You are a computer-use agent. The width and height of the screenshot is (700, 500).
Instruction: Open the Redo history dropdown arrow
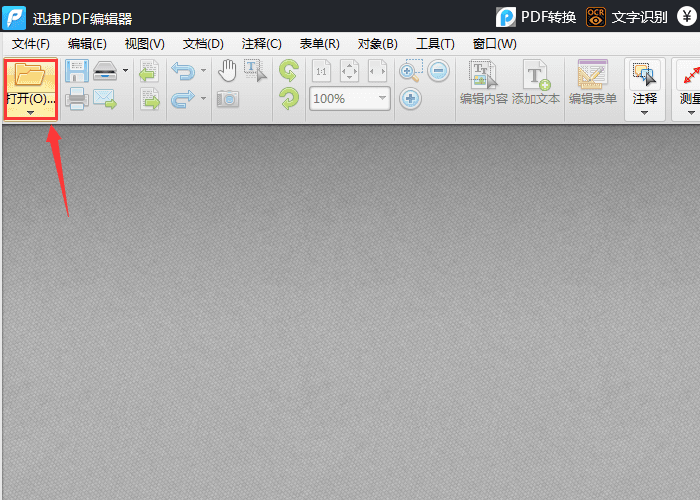pos(204,98)
